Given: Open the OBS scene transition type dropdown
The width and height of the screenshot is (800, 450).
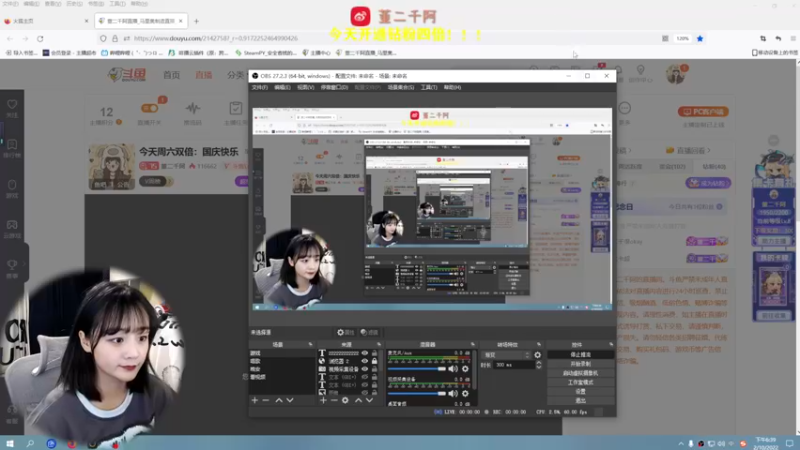Looking at the screenshot, I should point(506,355).
